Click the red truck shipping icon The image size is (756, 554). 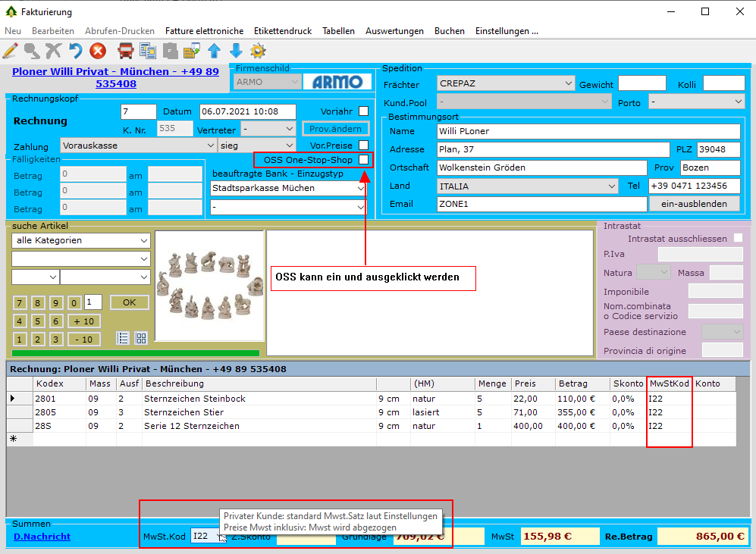[126, 51]
